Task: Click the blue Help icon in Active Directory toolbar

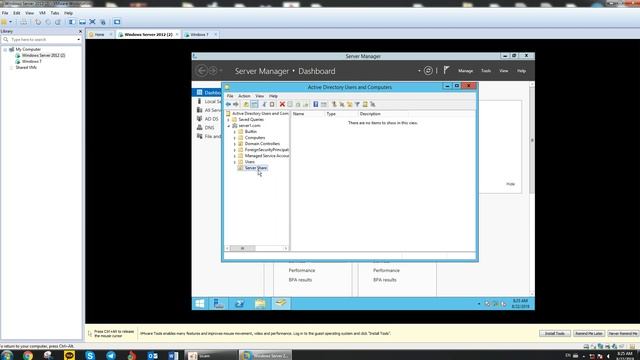Action: pyautogui.click(x=316, y=104)
